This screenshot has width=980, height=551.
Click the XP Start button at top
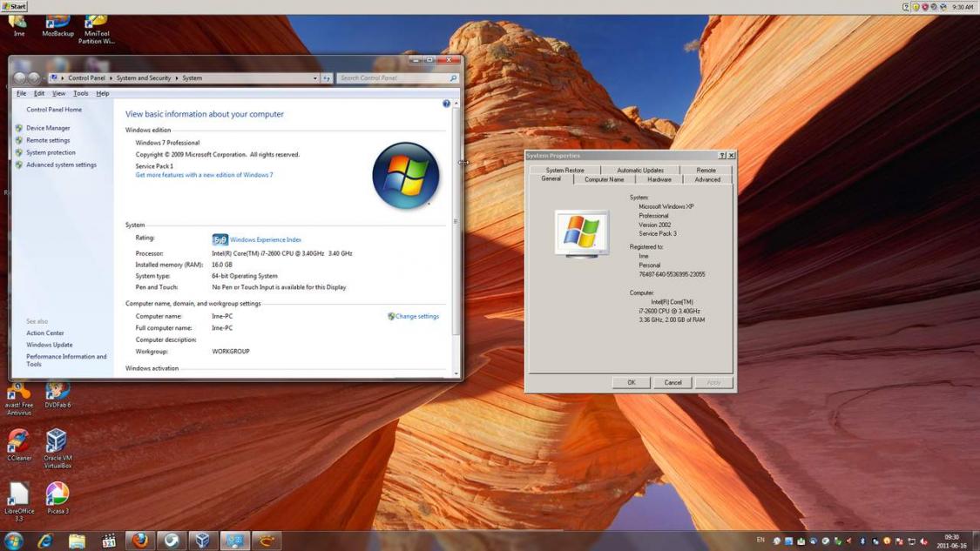tap(14, 6)
